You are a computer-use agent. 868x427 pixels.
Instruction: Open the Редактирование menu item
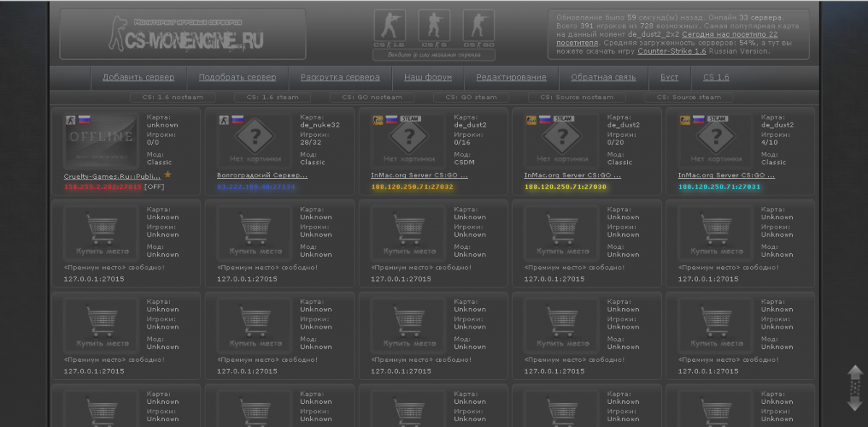click(511, 77)
